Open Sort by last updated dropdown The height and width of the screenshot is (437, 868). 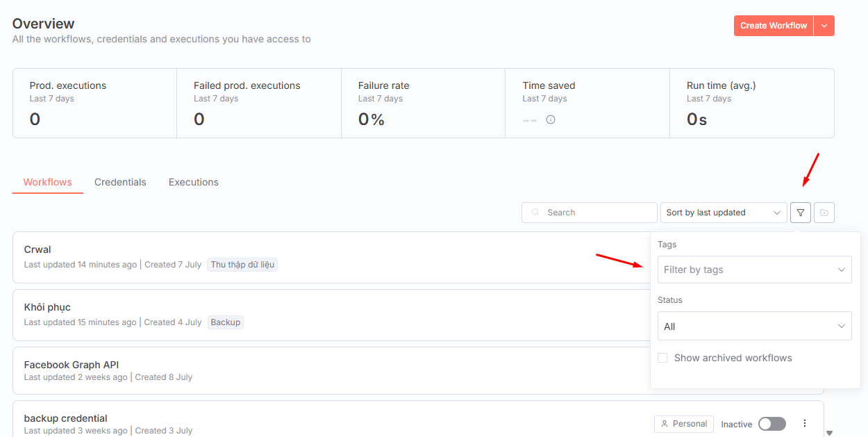click(724, 213)
